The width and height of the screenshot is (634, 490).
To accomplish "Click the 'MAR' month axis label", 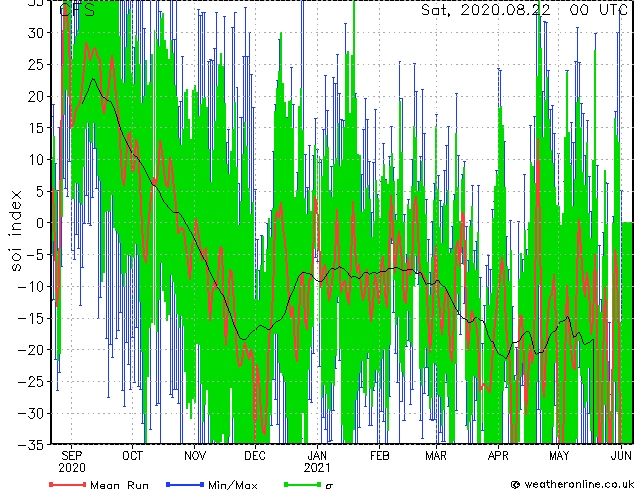I will 436,456.
